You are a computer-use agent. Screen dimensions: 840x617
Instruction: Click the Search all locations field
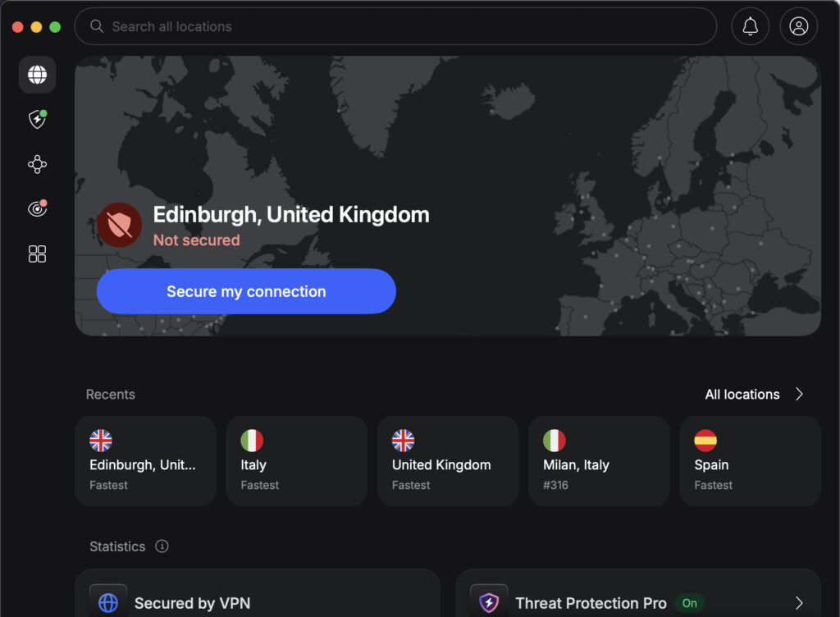pos(395,25)
